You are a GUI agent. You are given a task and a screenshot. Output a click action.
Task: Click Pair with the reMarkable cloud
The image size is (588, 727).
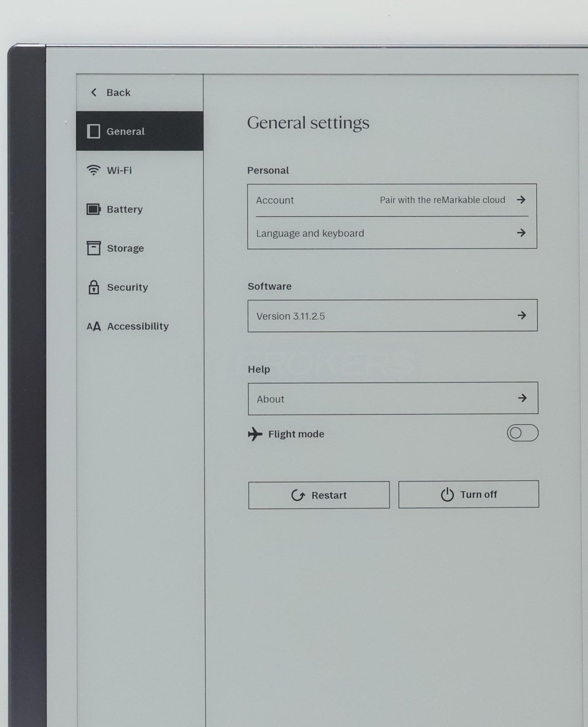coord(442,200)
